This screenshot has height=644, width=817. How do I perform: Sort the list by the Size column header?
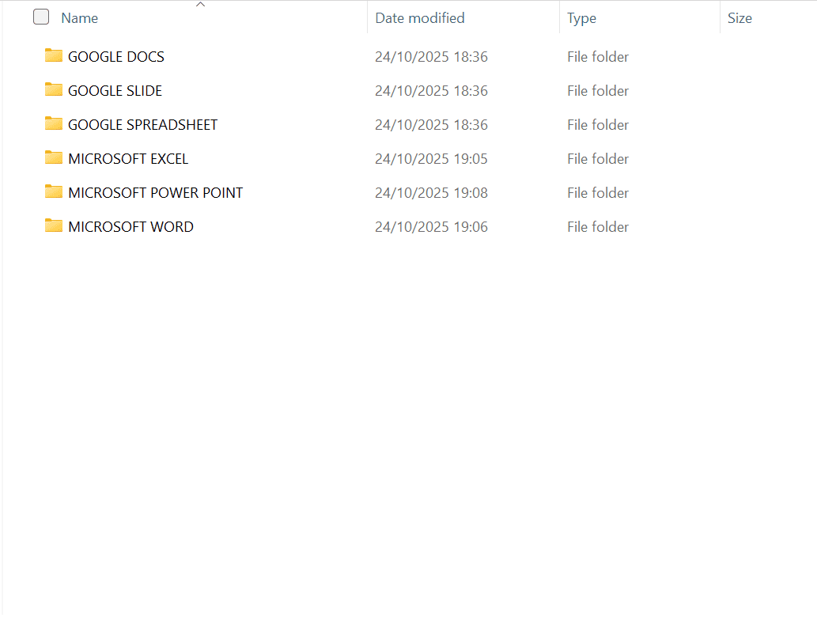[739, 18]
